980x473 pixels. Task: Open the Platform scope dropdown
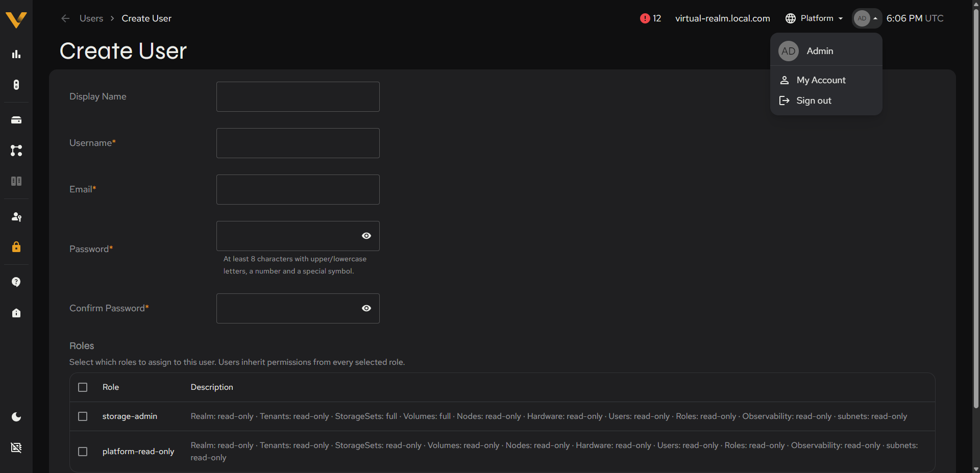click(x=815, y=18)
